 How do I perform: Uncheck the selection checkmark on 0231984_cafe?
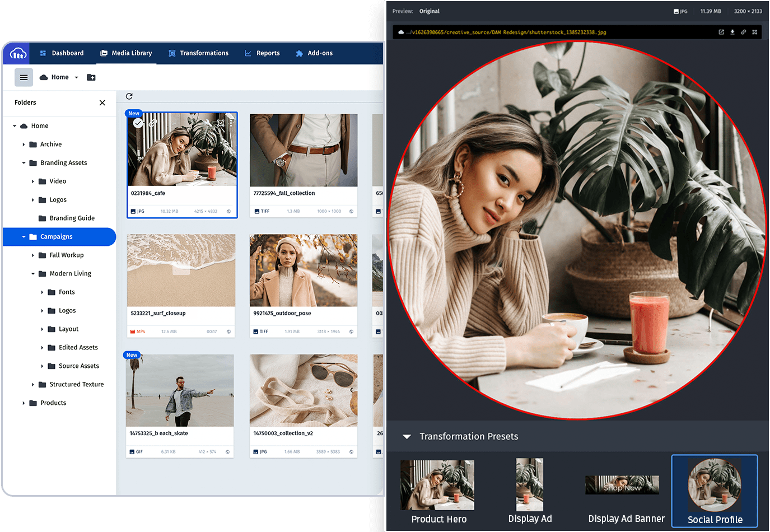138,123
